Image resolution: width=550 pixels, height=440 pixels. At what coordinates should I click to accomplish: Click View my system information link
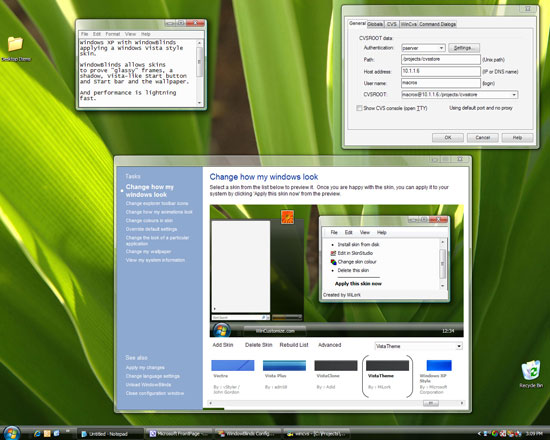pos(155,260)
